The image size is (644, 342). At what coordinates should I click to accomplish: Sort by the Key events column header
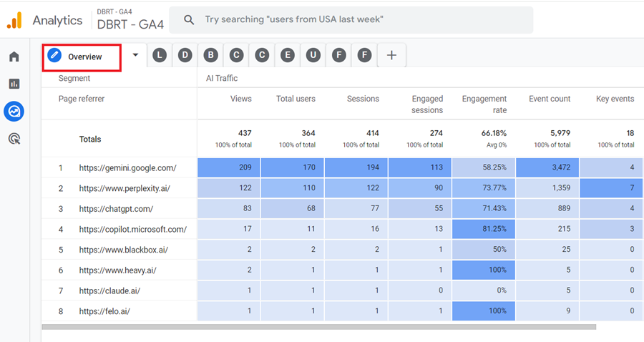coord(615,99)
